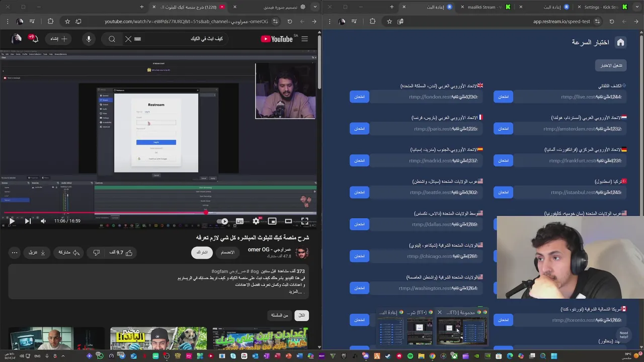Open YouTube notifications bell
Image resolution: width=644 pixels, height=362 pixels.
[35, 39]
